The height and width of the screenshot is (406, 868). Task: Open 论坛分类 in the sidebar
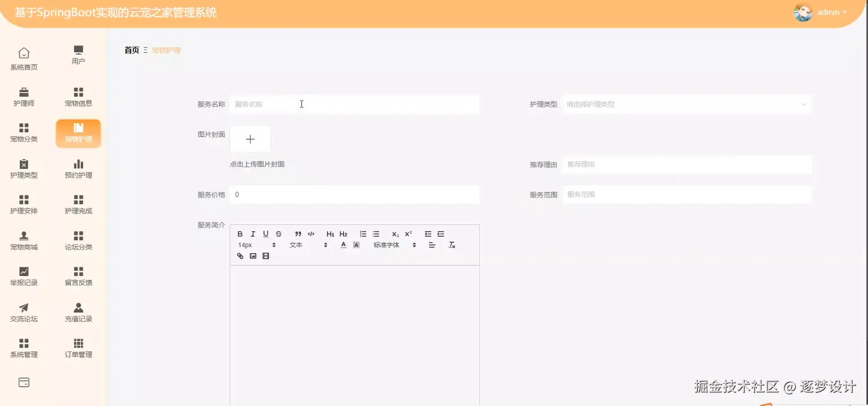point(78,241)
